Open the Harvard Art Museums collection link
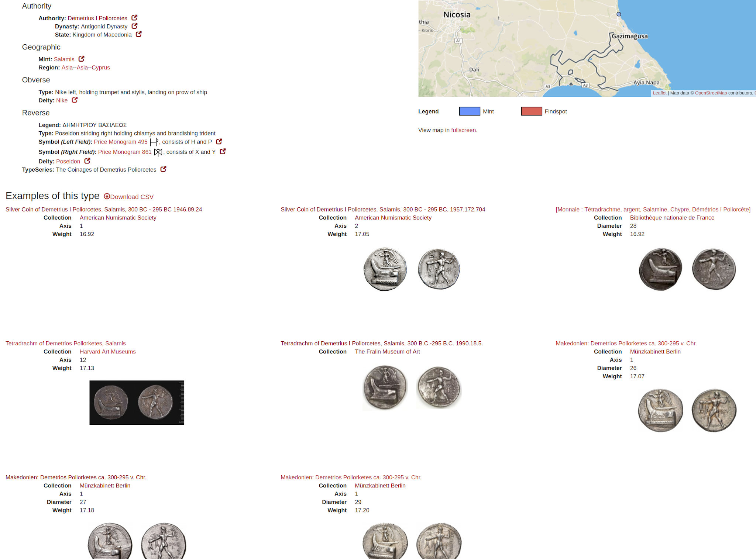 tap(107, 351)
